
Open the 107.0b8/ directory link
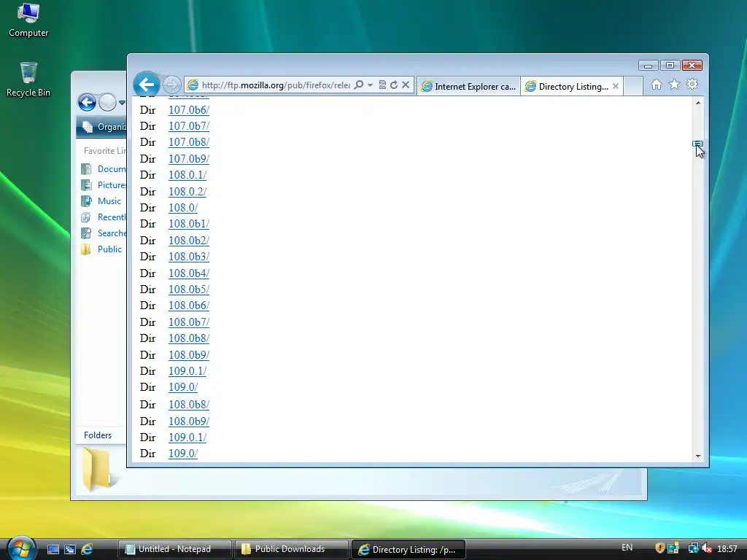189,142
